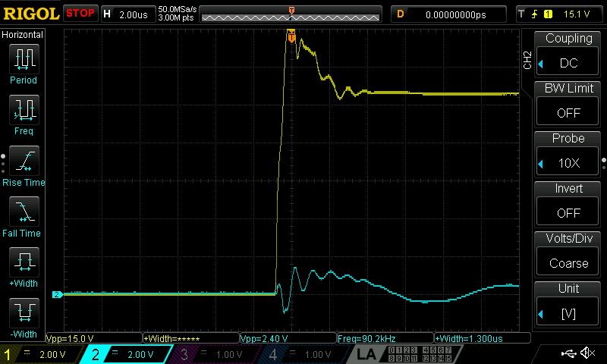Select channel 2 tab at 2.00 V
Viewport: 607px width, 364px height.
(126, 354)
